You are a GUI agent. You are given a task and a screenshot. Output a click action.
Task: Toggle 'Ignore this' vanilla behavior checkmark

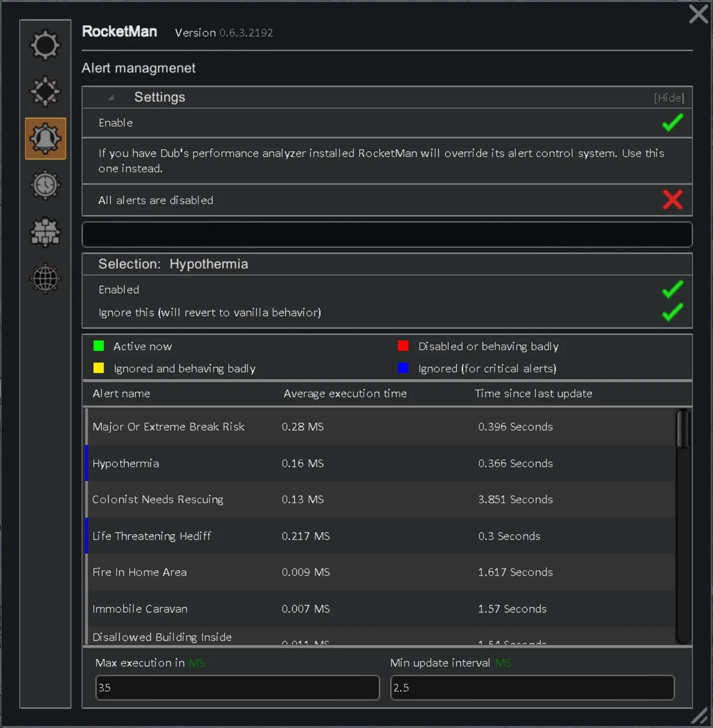pyautogui.click(x=672, y=312)
